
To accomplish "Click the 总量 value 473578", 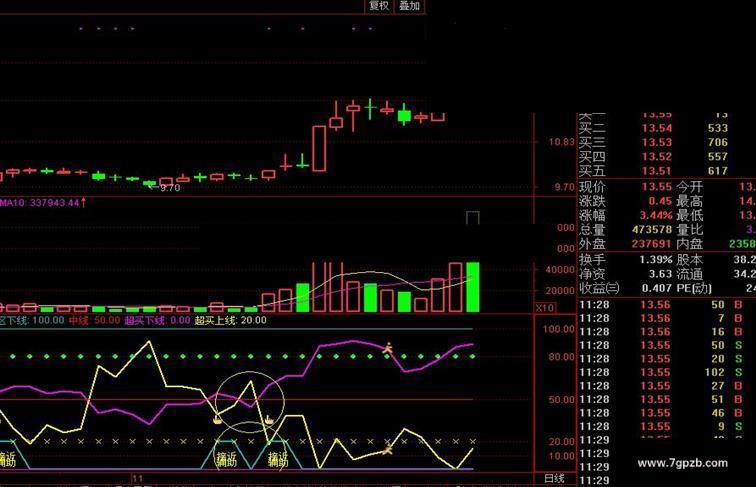I will 652,230.
